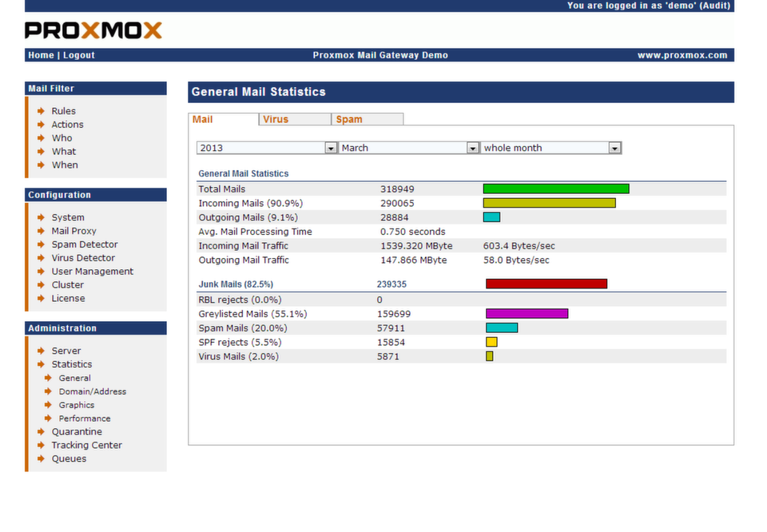The height and width of the screenshot is (532, 767).
Task: Click the arrow icon beside License
Action: (41, 298)
